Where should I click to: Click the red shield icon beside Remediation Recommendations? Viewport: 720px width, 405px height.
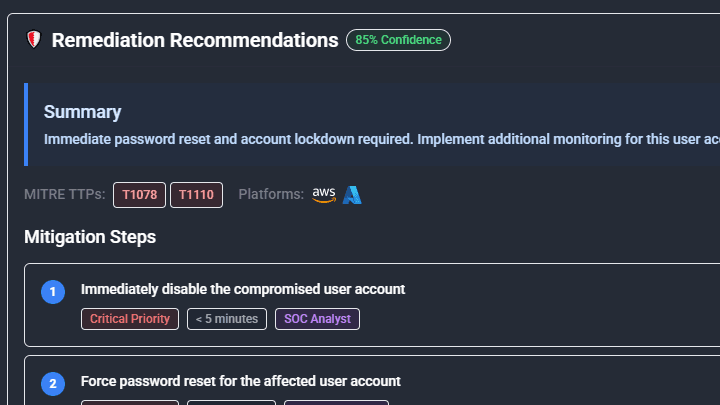coord(34,39)
